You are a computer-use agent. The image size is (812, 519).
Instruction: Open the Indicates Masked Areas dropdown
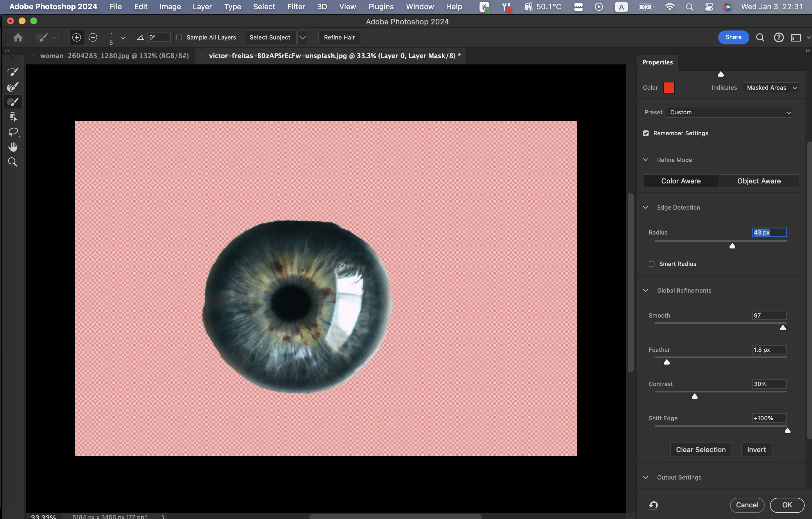[770, 88]
